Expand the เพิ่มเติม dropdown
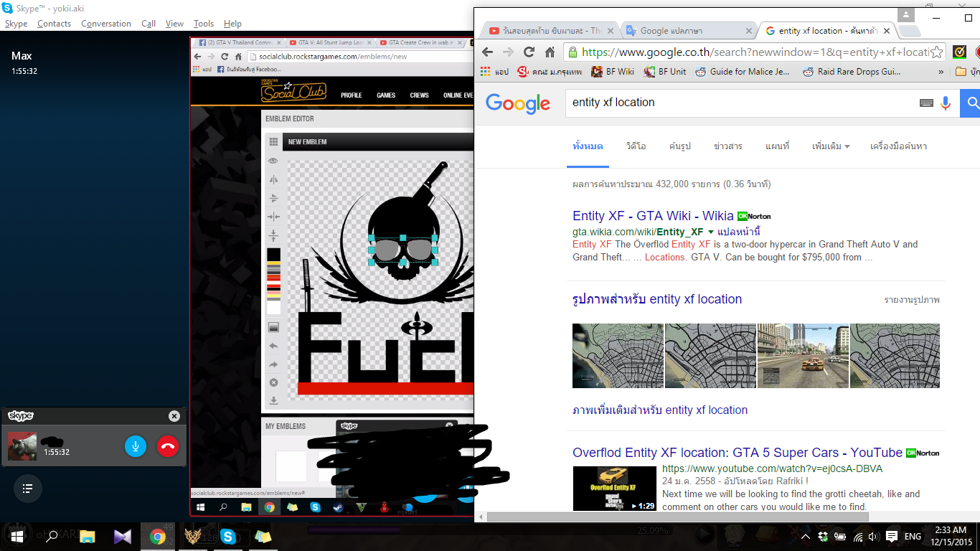 click(831, 146)
